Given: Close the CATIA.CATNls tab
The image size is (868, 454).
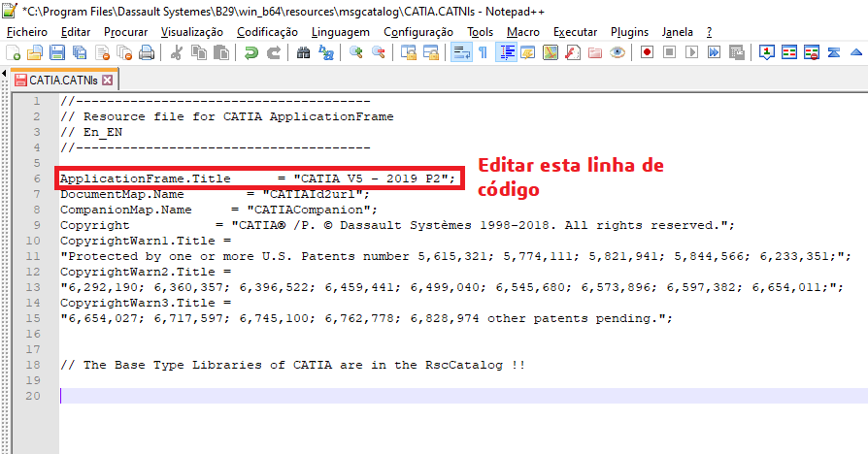Looking at the screenshot, I should (x=108, y=80).
